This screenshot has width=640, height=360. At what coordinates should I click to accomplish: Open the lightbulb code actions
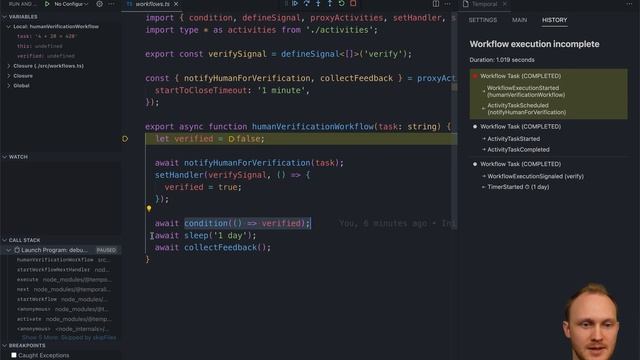coord(149,209)
